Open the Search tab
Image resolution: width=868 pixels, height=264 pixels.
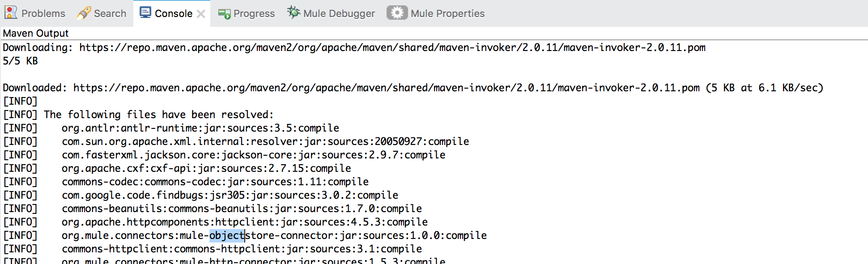point(102,13)
